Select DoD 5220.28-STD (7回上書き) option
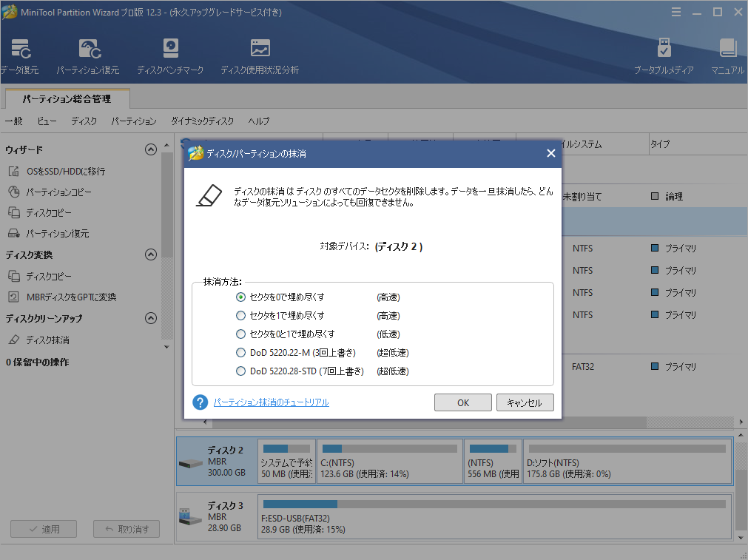Viewport: 748px width, 560px height. click(x=241, y=371)
